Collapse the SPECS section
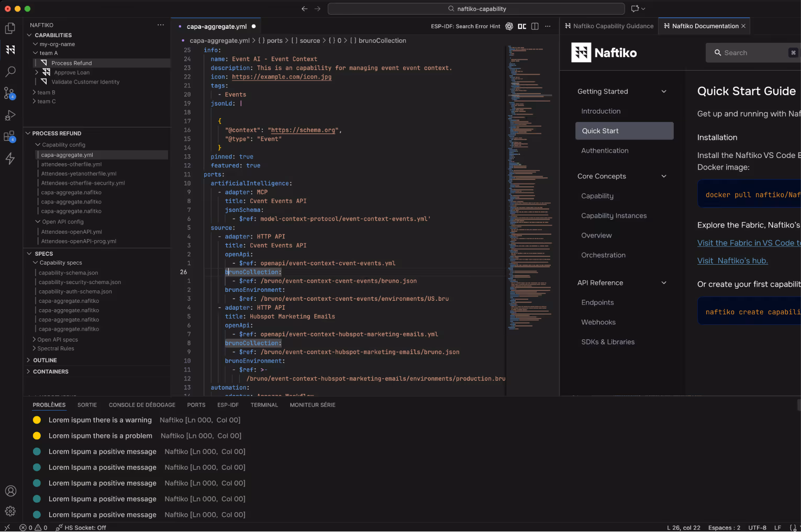The width and height of the screenshot is (801, 532). click(x=30, y=254)
